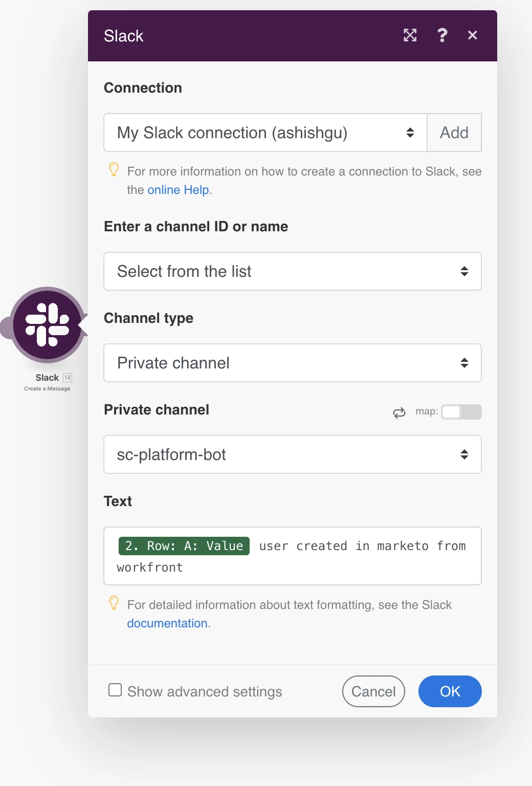This screenshot has height=786, width=532.
Task: Close the Slack dialog with the X icon
Action: [473, 35]
